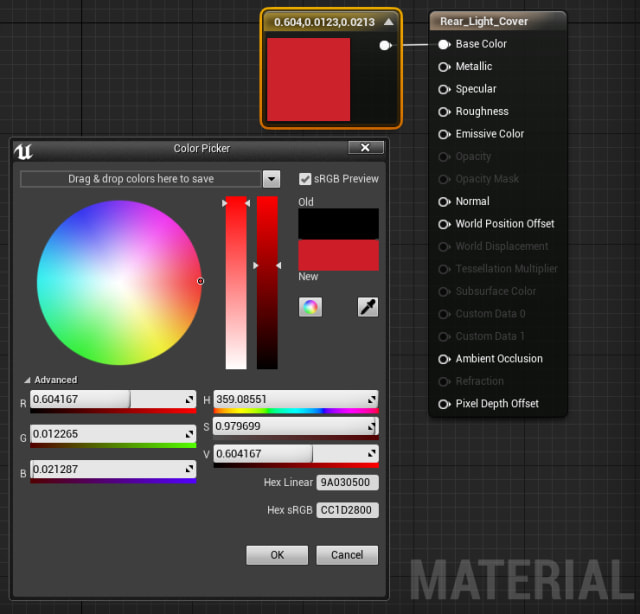Click the disabled Subsurface Color pin
The width and height of the screenshot is (640, 614).
tap(444, 291)
